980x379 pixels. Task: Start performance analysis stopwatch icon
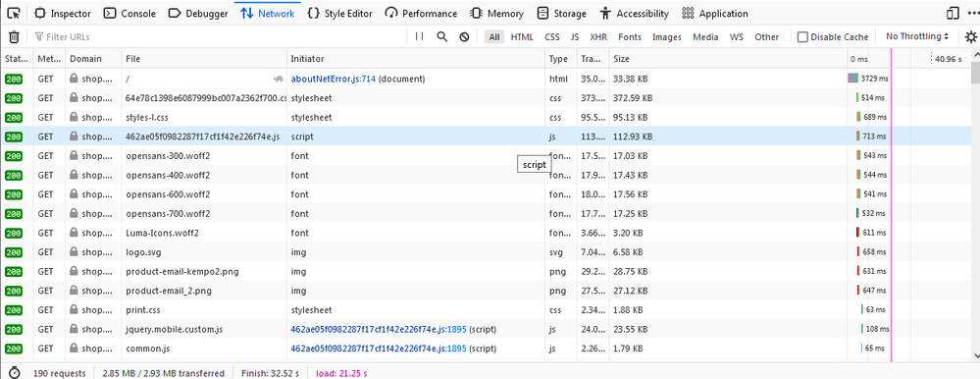pyautogui.click(x=15, y=373)
